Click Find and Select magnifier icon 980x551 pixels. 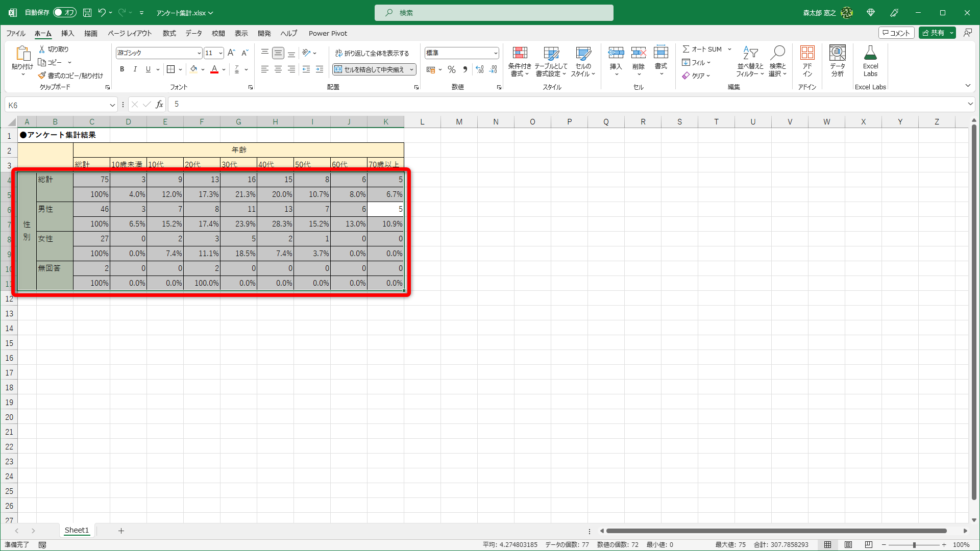click(x=777, y=53)
